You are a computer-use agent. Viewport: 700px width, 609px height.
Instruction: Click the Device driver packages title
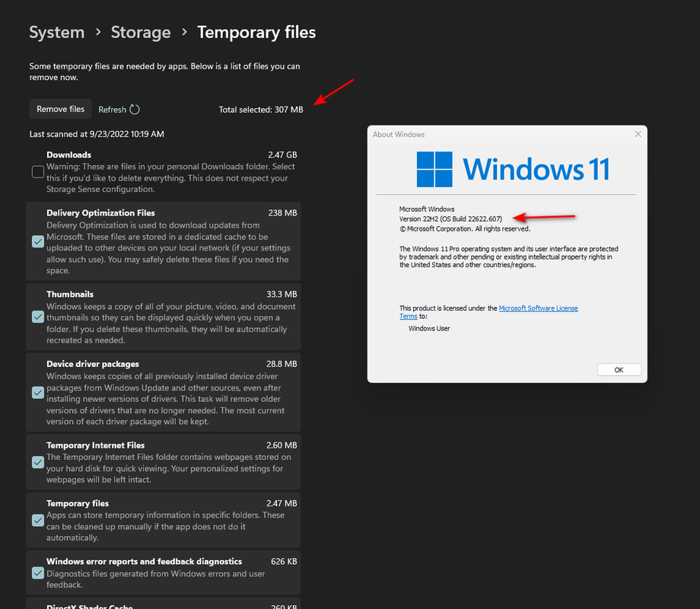[x=93, y=364]
